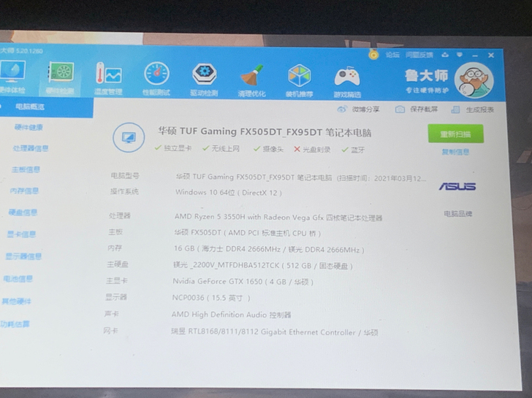Click 保存截屏 save screenshot button

(417, 109)
